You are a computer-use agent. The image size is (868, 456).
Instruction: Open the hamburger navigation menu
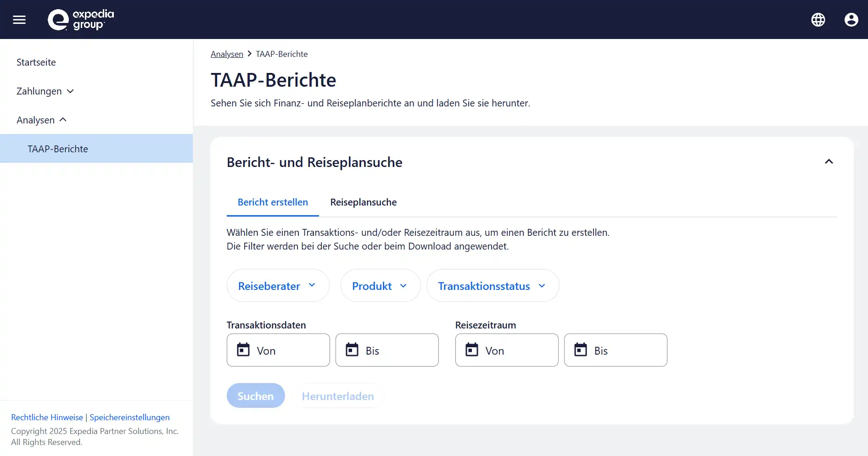(x=19, y=20)
